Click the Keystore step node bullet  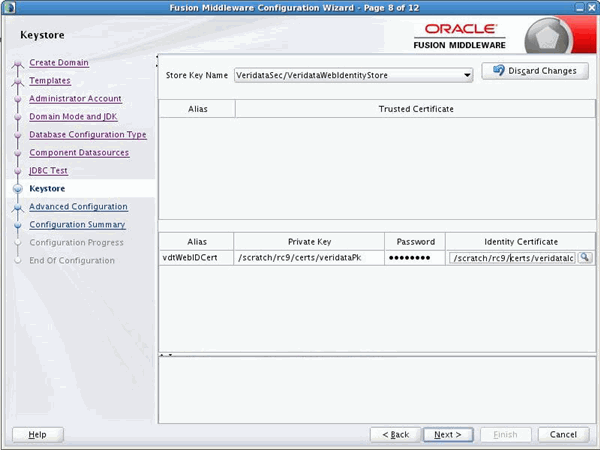(x=18, y=188)
